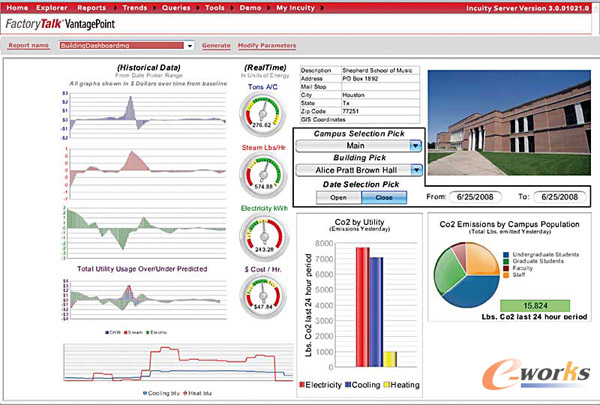
Task: Click the Steam legend entry under utility chart
Action: [x=133, y=333]
